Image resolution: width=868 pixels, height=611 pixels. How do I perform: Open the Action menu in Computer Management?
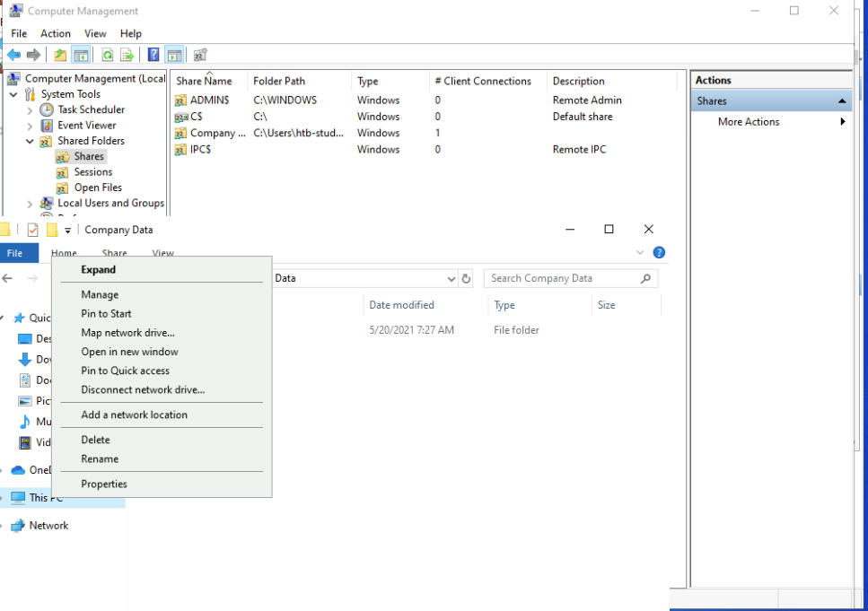click(56, 33)
